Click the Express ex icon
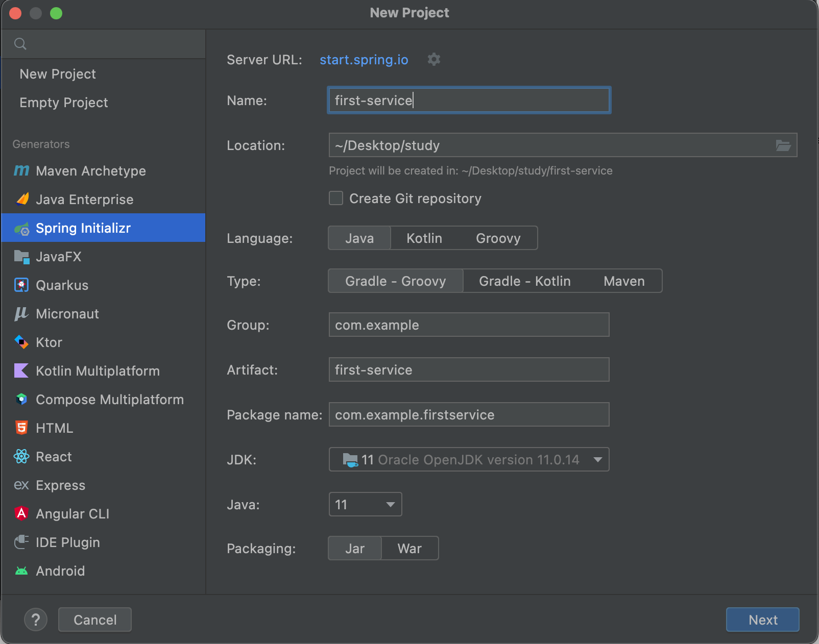 point(21,485)
